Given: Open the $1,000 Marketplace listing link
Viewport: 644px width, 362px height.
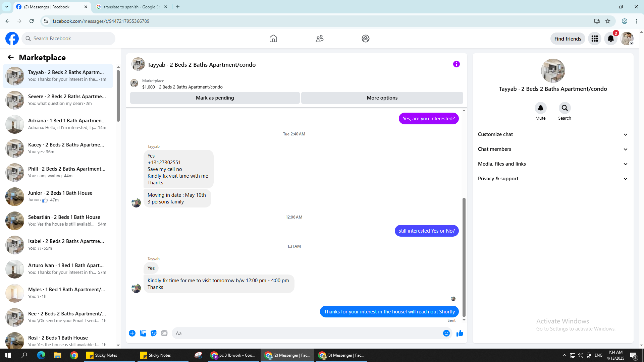Looking at the screenshot, I should (182, 87).
